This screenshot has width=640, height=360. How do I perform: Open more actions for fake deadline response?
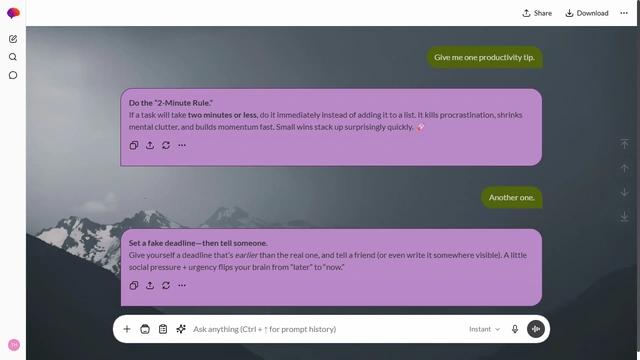click(182, 285)
